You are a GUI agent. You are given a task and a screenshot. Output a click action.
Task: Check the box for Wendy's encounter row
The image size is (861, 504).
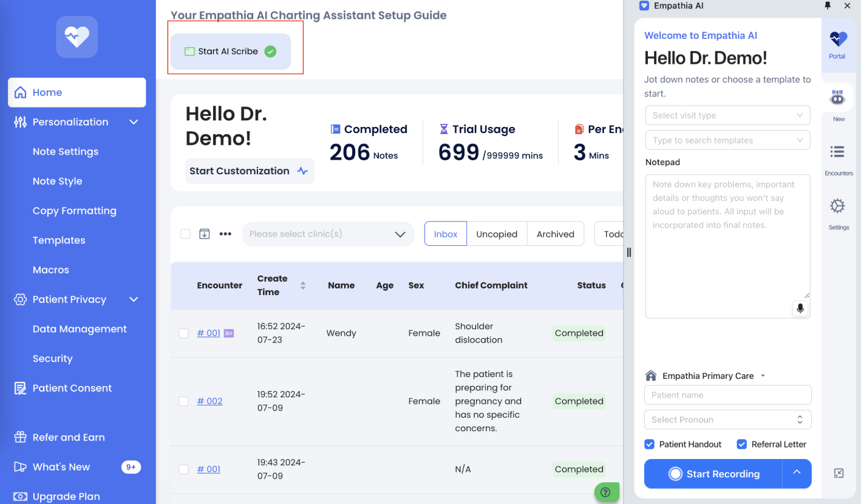183,333
